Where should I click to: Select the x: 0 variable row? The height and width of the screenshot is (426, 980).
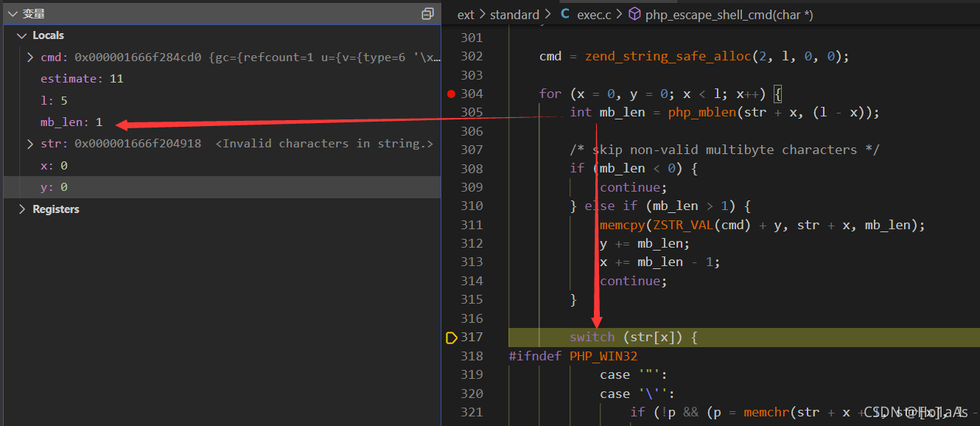pos(221,166)
